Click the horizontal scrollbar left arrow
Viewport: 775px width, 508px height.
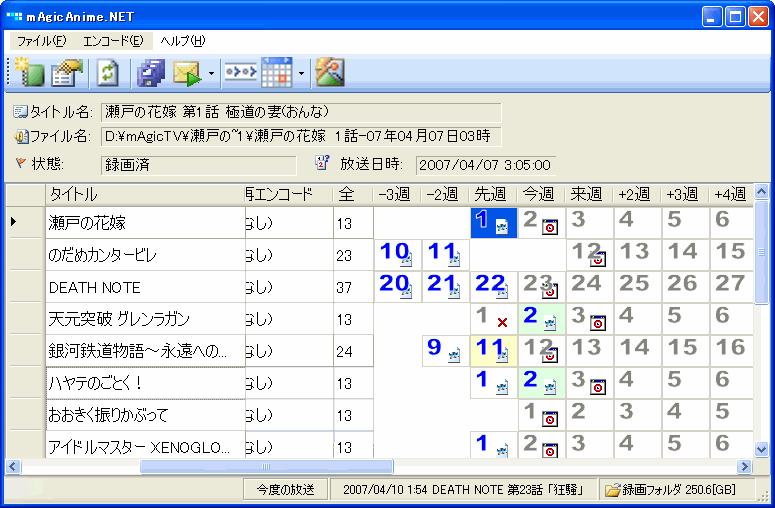13,466
